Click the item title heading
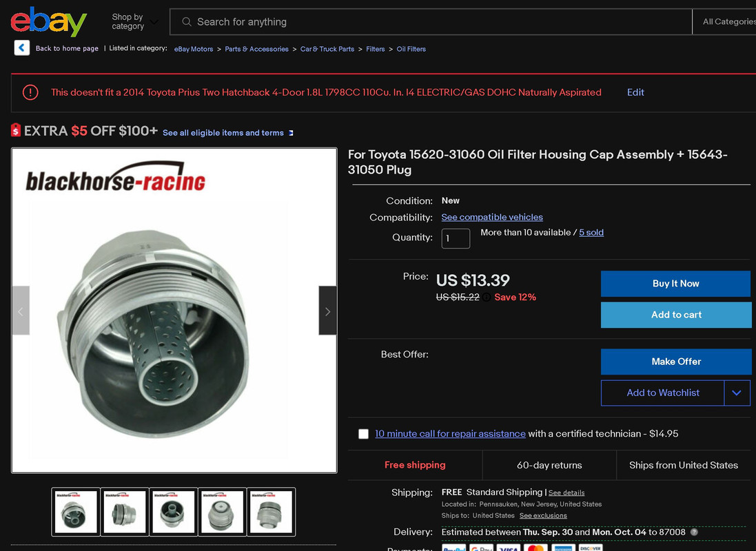The width and height of the screenshot is (756, 551). (537, 162)
